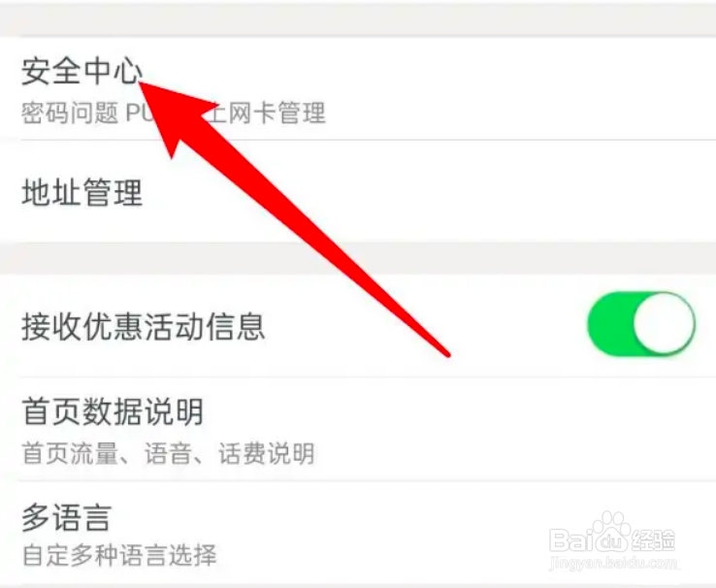The width and height of the screenshot is (716, 588).
Task: Open the 地址管理 entry
Action: click(358, 192)
